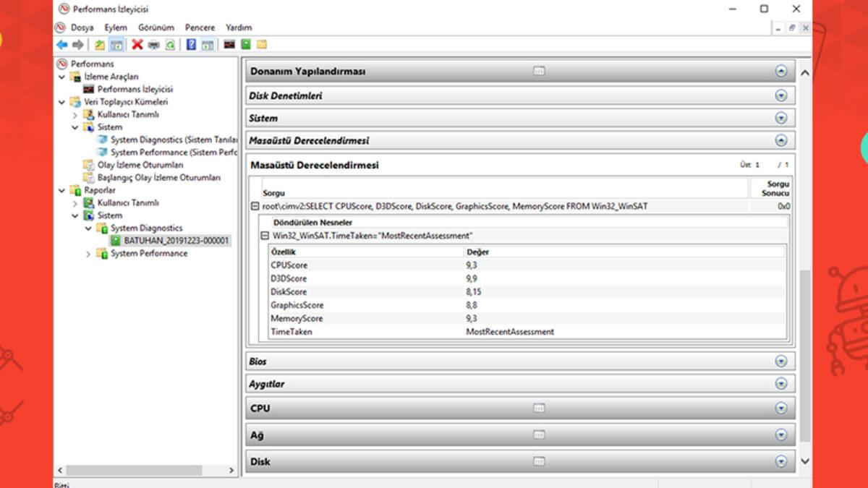Expand the Bios section
Screen dimensions: 868x488
tap(780, 361)
